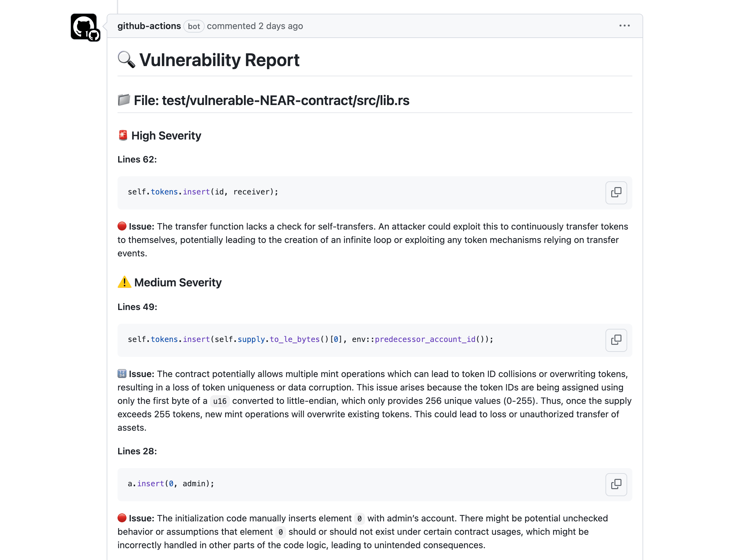Viewport: 746px width, 560px height.
Task: Click the magnifying glass emoji in title
Action: point(126,60)
